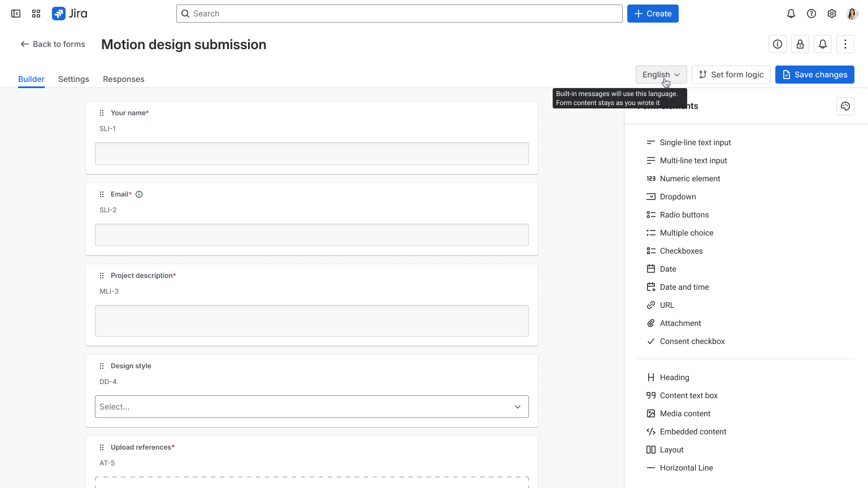Click the Motion design submission title
The image size is (868, 488).
[x=184, y=45]
